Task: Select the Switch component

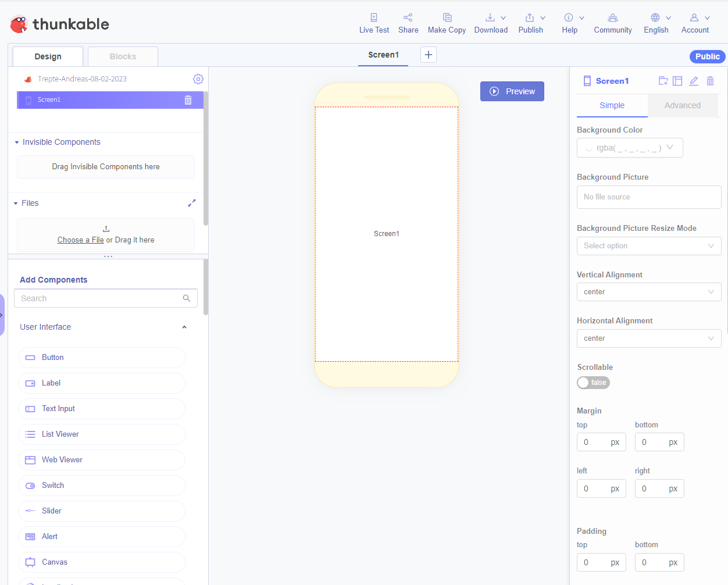Action: point(102,486)
